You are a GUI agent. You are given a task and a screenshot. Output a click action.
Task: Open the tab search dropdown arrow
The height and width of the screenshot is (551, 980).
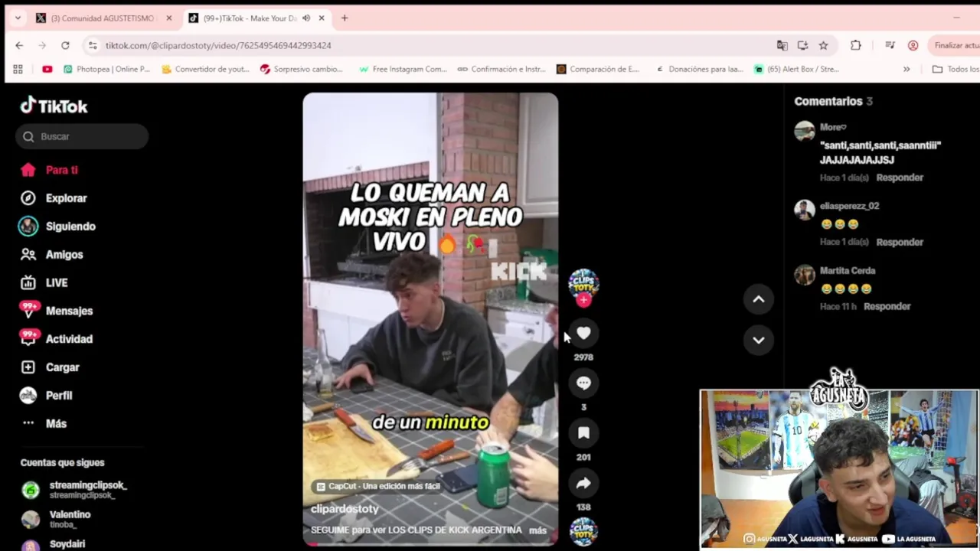(x=18, y=18)
